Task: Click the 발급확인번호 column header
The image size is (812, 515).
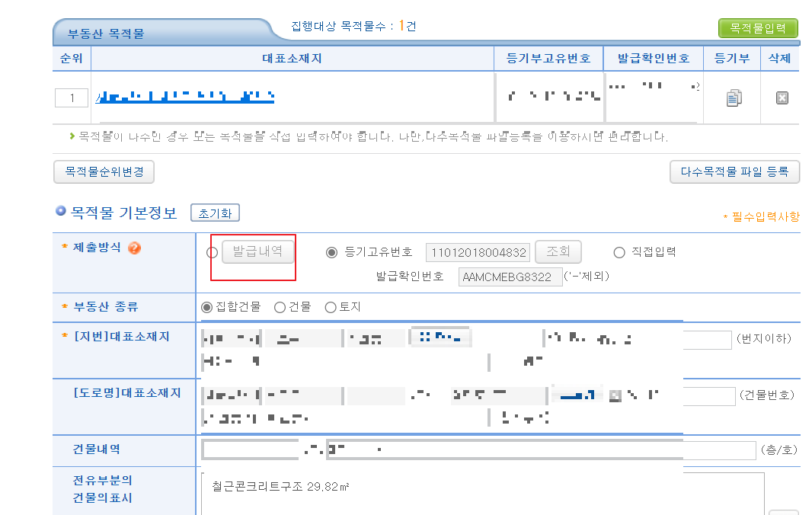Action: [654, 59]
